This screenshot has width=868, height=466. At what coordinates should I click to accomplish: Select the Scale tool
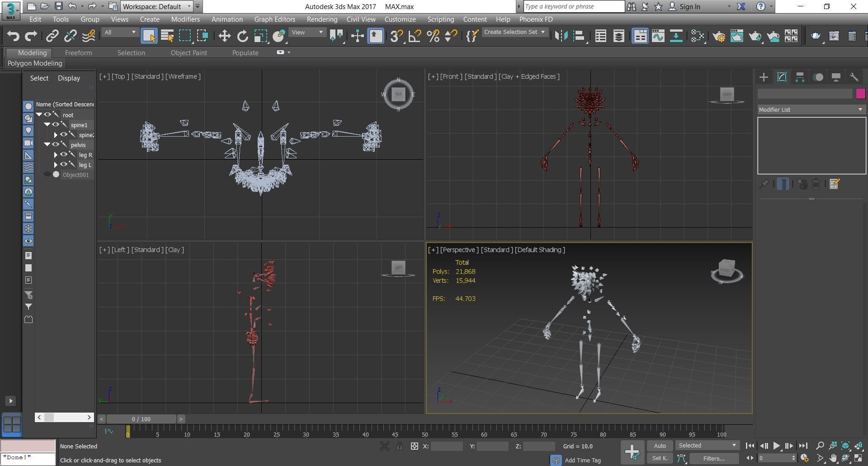pos(260,36)
